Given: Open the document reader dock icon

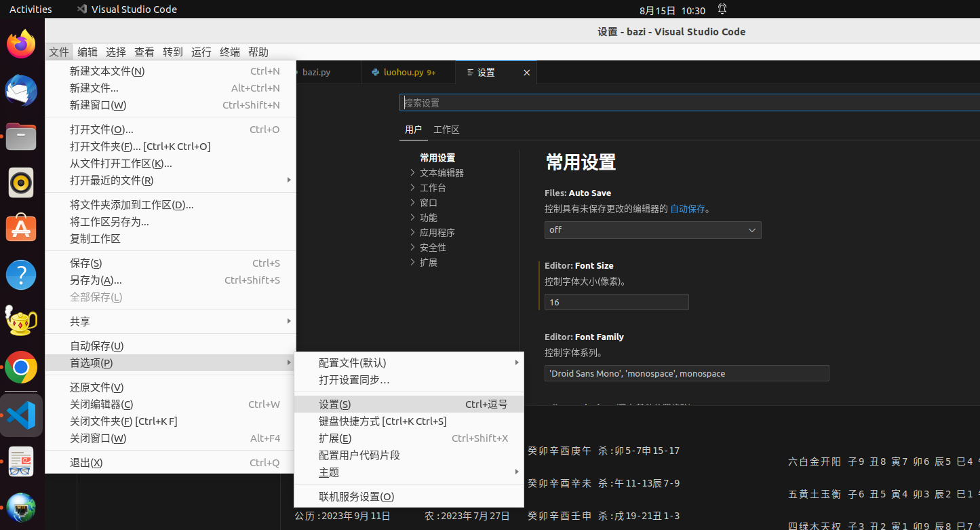Looking at the screenshot, I should 21,461.
